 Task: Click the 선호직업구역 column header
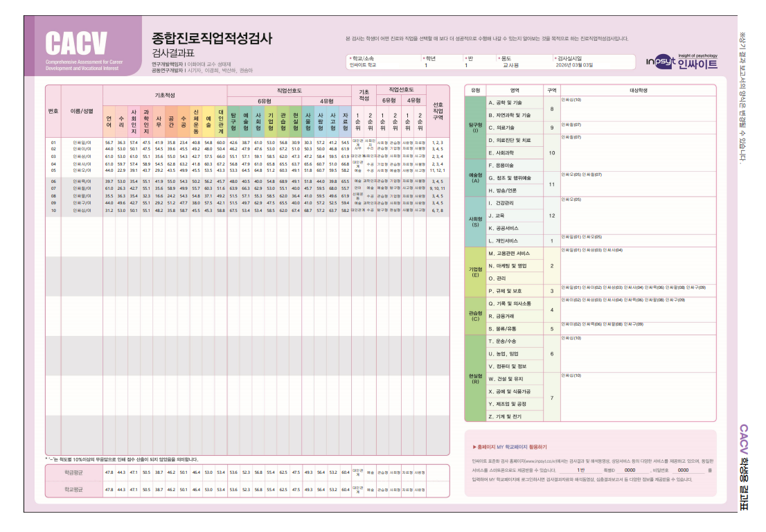pos(438,112)
